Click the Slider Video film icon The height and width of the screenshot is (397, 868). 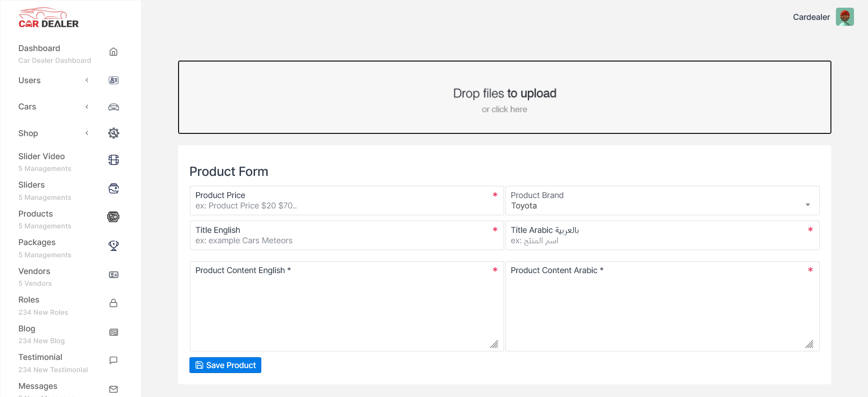click(x=113, y=160)
